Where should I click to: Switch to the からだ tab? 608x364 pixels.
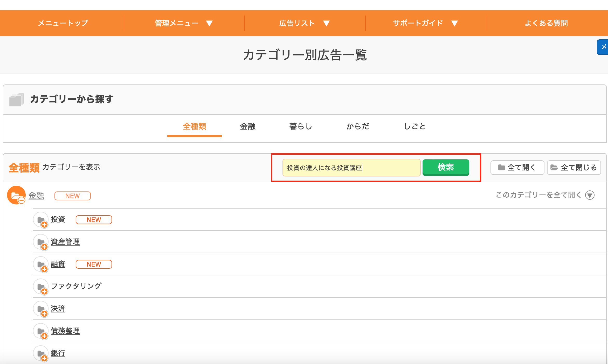pos(358,126)
